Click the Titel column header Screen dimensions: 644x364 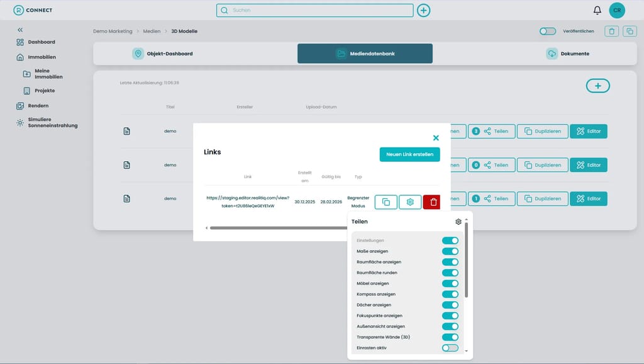point(170,107)
